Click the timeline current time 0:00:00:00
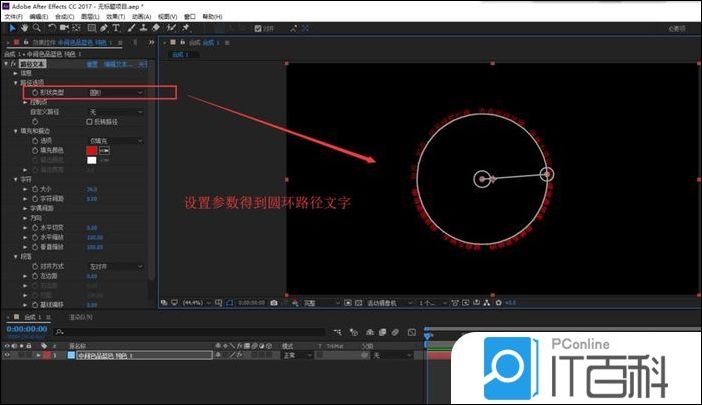 27,329
